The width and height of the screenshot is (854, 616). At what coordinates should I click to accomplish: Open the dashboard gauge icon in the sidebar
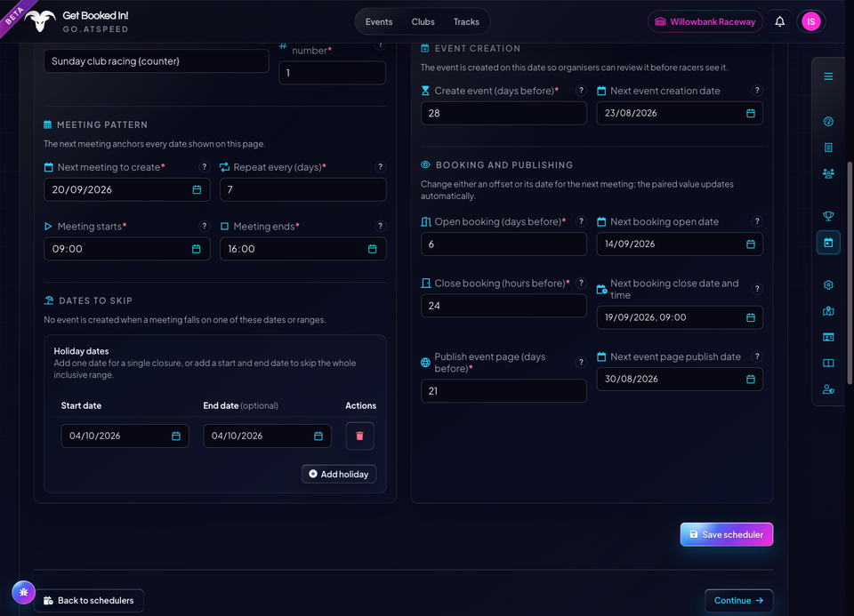click(828, 122)
